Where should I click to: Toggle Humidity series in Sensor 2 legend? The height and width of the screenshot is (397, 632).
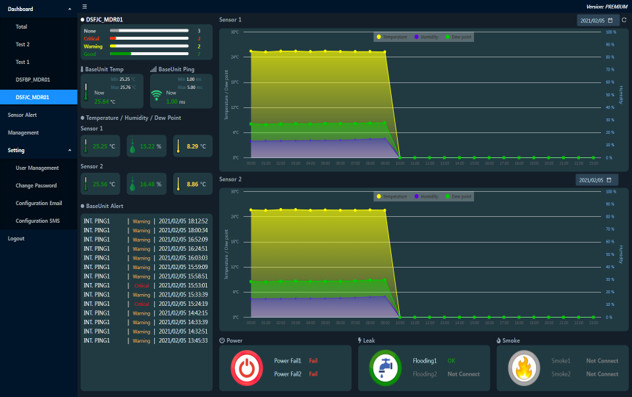(x=426, y=197)
